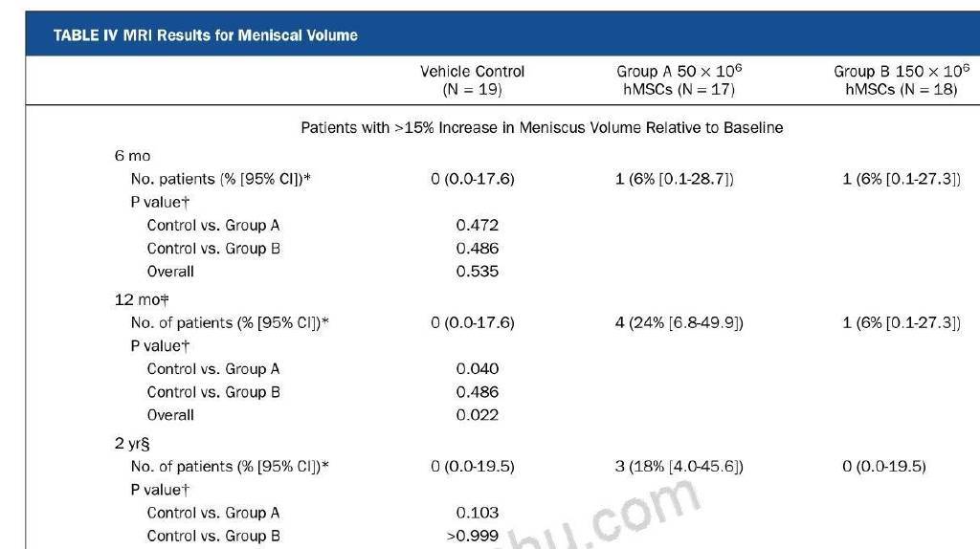Click 'No. patients (% [95% CI])*' under 6 mo
980x549 pixels.
(x=221, y=179)
